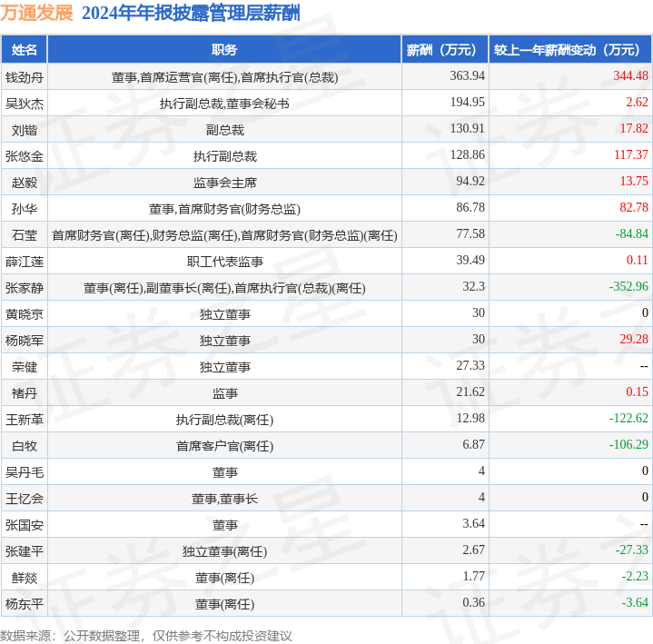This screenshot has height=644, width=653.
Task: Click the position 监事会主席
Action: [x=225, y=183]
